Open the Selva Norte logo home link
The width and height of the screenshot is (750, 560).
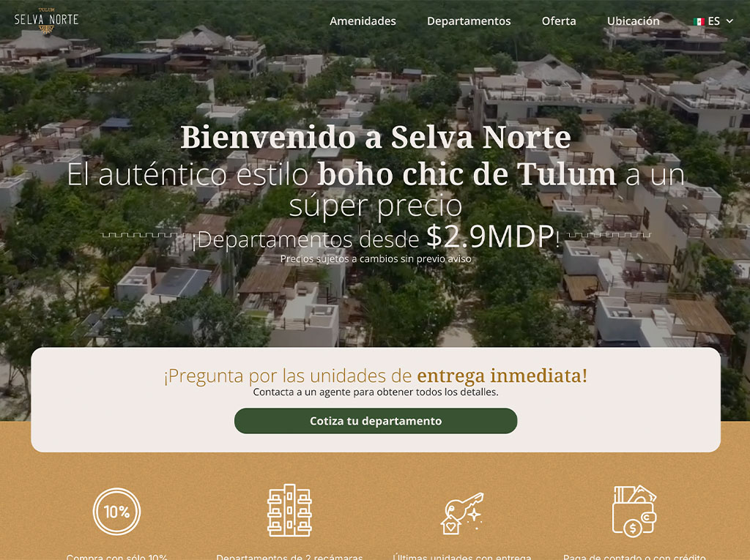[x=46, y=20]
